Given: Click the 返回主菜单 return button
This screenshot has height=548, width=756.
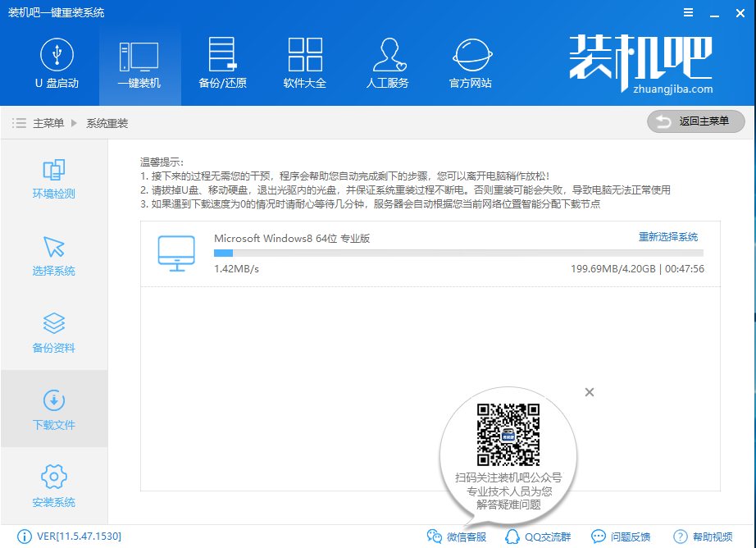Looking at the screenshot, I should point(695,121).
